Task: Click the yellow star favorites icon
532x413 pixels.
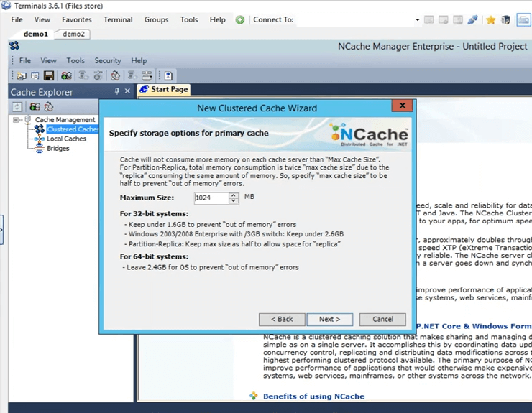Action: (490, 20)
